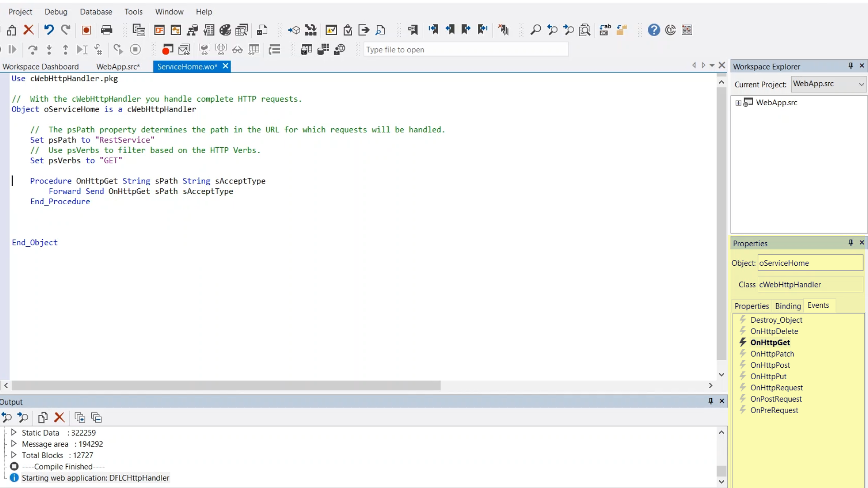Click the Replace ab-ac icon
Image resolution: width=868 pixels, height=488 pixels.
[605, 30]
